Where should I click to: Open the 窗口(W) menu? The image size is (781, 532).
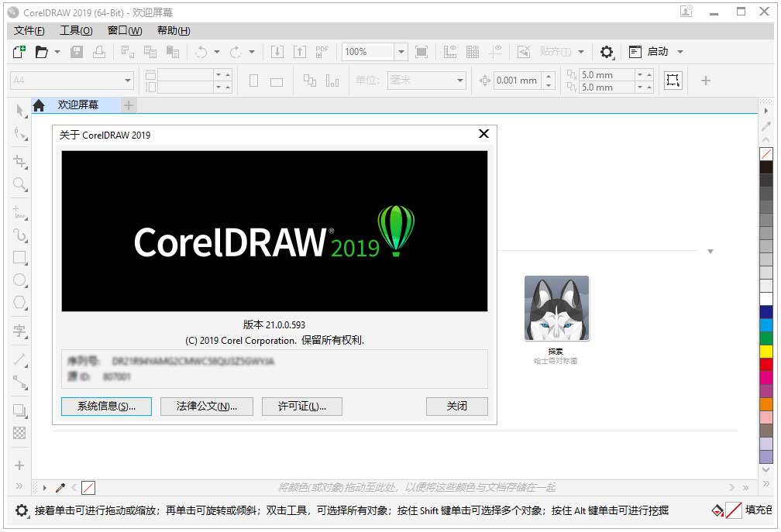tap(125, 31)
